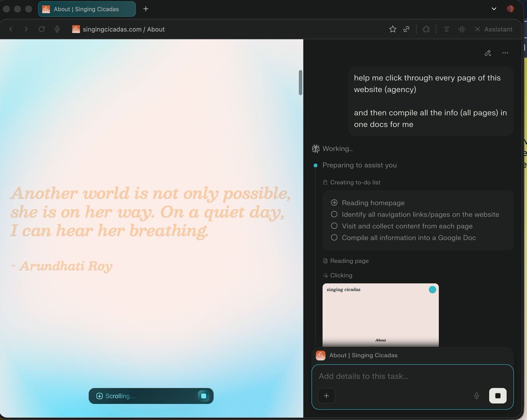
Task: Open the three-dot more options menu
Action: 505,53
